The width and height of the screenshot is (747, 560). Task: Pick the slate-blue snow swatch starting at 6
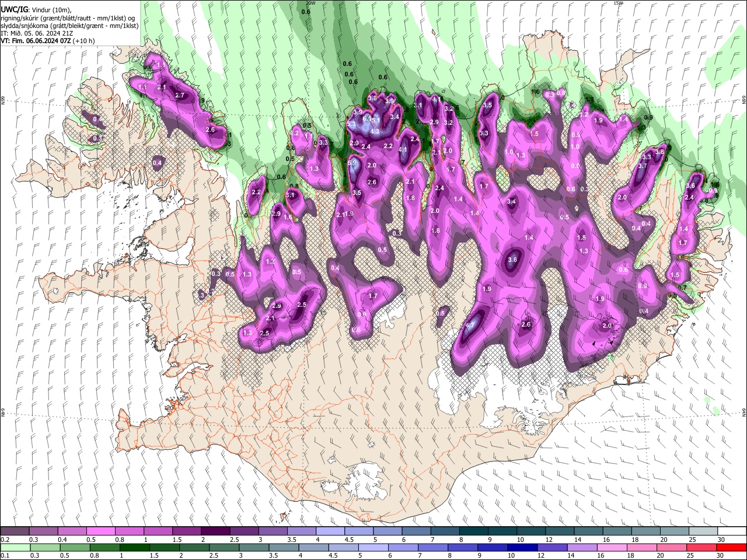416,531
